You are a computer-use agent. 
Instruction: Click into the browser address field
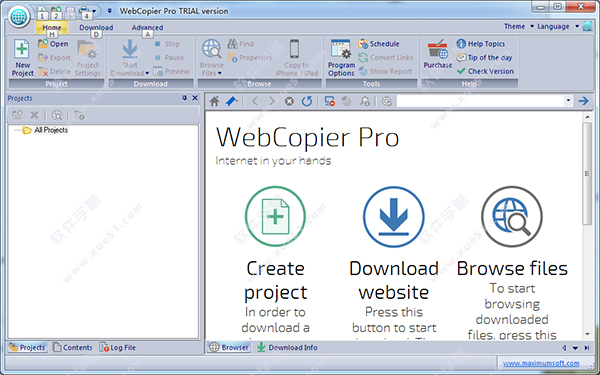pyautogui.click(x=481, y=101)
